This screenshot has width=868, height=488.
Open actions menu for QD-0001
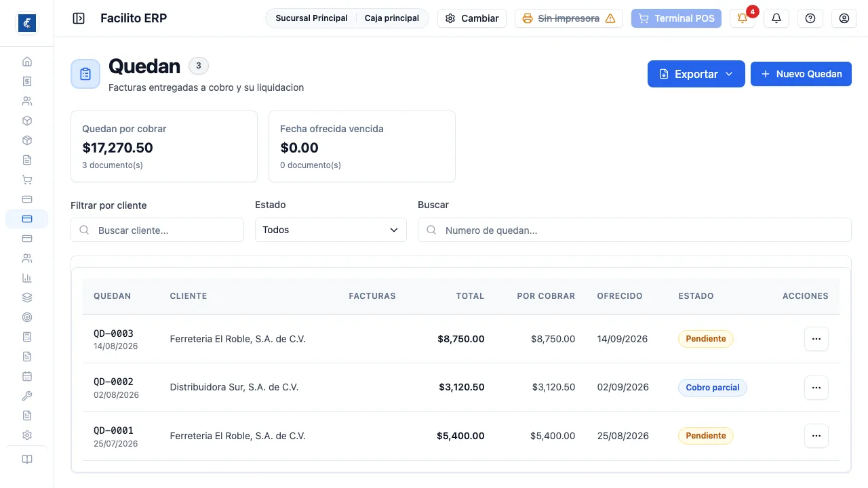(816, 436)
